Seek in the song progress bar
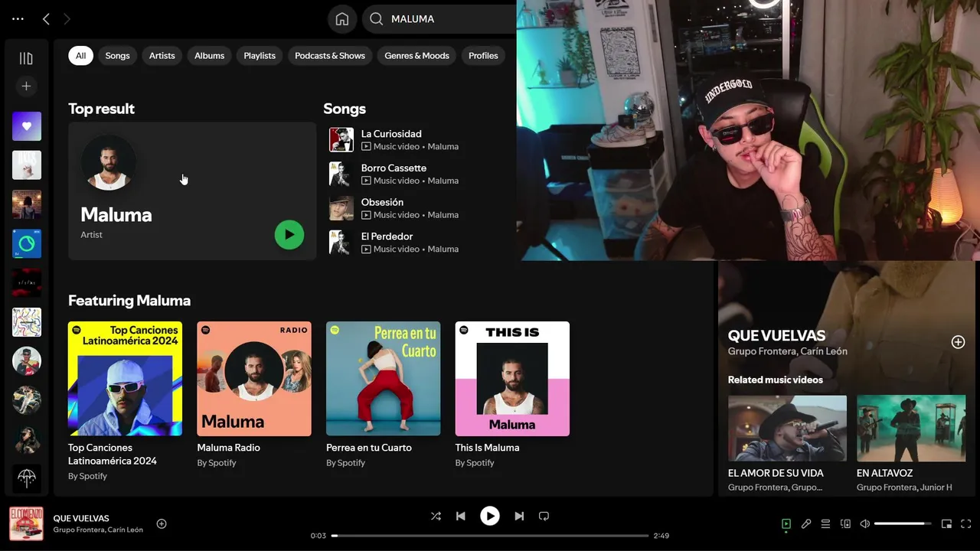The width and height of the screenshot is (980, 551). click(490, 536)
